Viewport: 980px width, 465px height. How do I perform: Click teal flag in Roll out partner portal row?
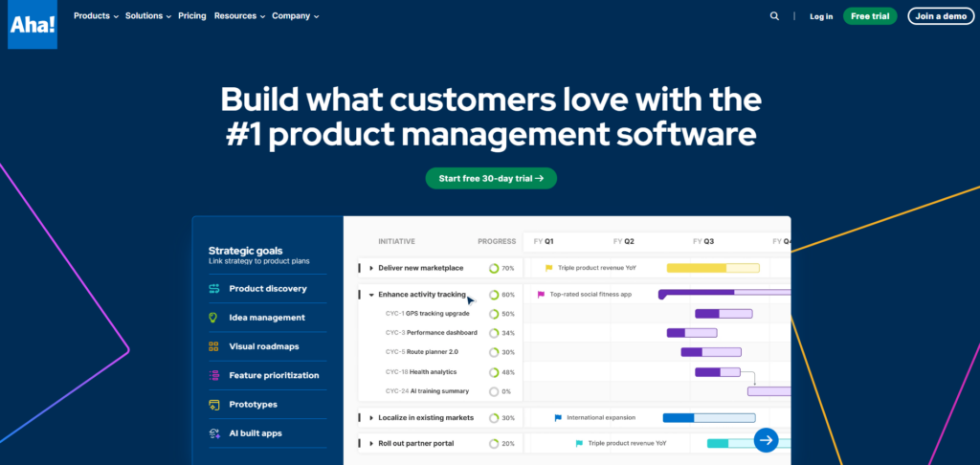pyautogui.click(x=579, y=443)
